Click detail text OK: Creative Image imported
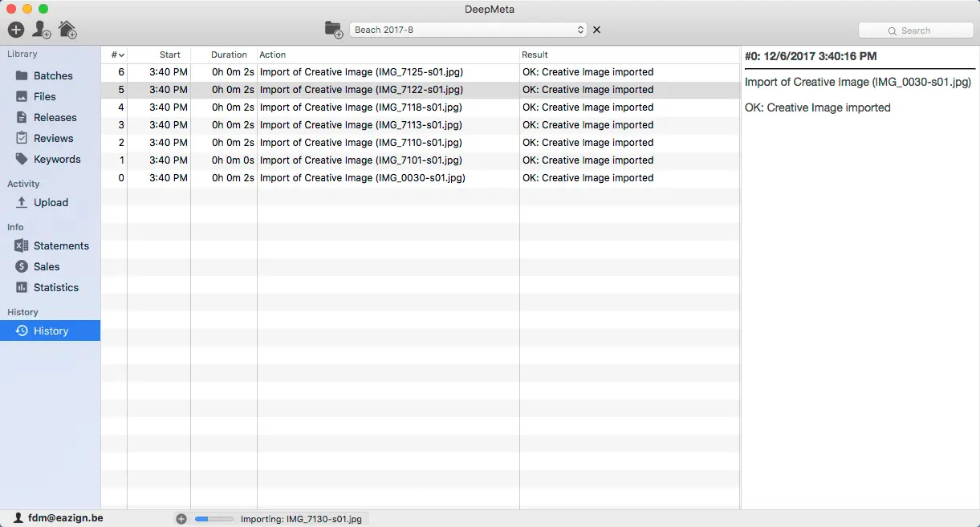This screenshot has height=527, width=980. click(818, 107)
